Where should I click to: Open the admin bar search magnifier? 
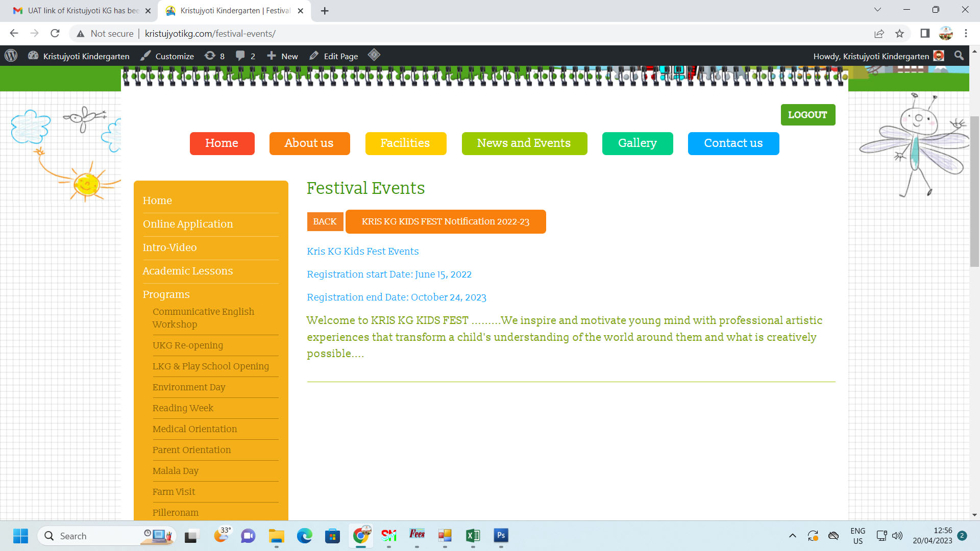point(959,56)
